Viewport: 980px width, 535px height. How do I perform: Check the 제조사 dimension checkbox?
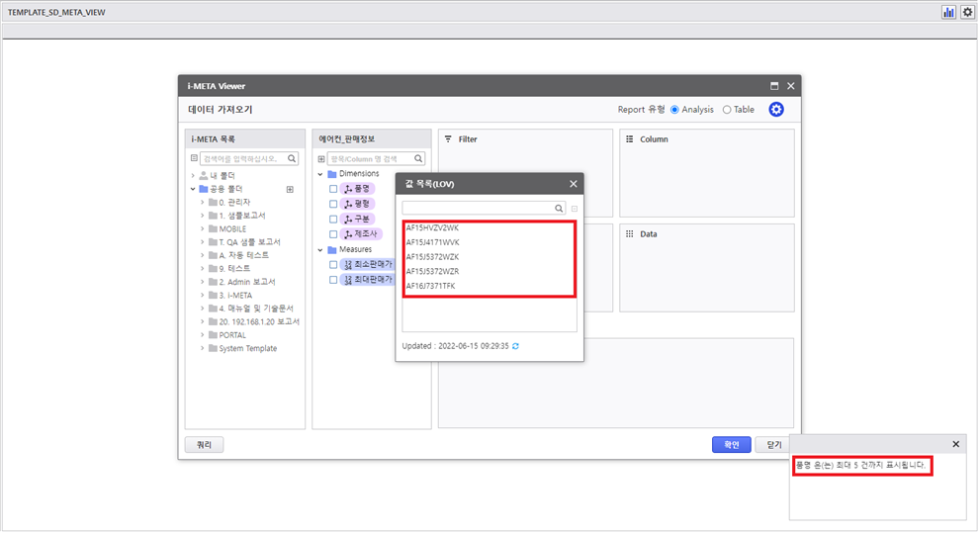[x=334, y=234]
